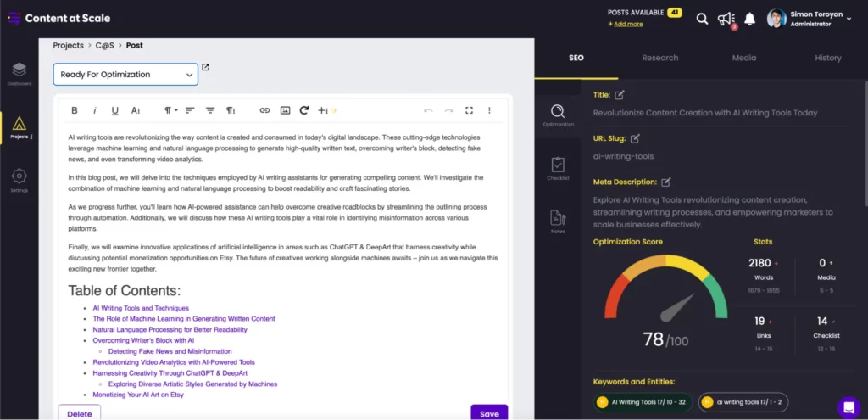Click the Checklist 14 stat
Image resolution: width=868 pixels, height=420 pixels.
826,333
